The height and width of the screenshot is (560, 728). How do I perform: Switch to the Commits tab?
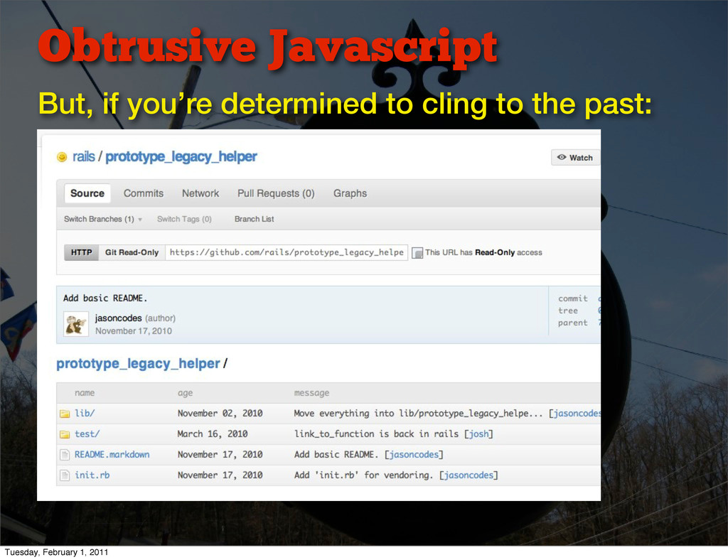pyautogui.click(x=144, y=193)
